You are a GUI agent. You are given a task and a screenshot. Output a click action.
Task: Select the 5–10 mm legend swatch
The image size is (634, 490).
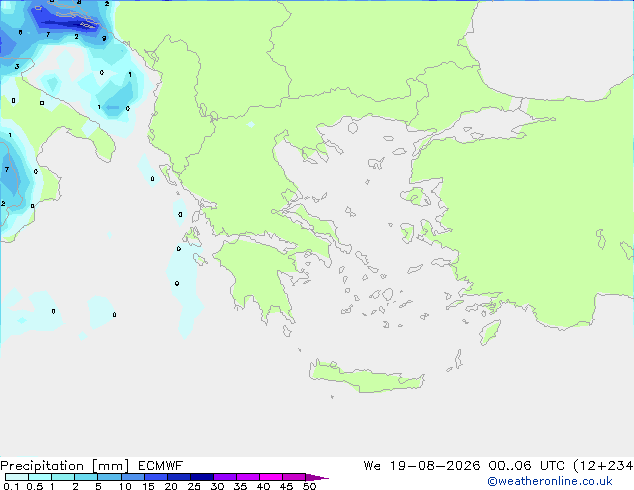[109, 477]
